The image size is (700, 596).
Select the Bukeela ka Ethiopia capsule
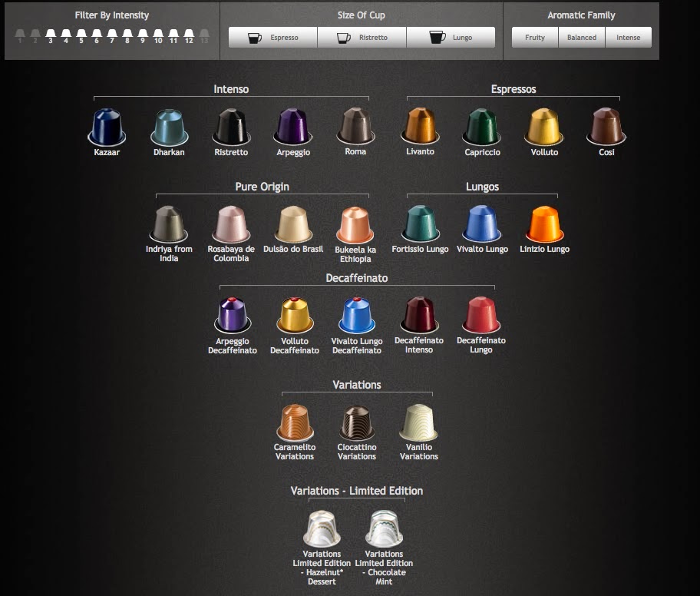click(355, 225)
